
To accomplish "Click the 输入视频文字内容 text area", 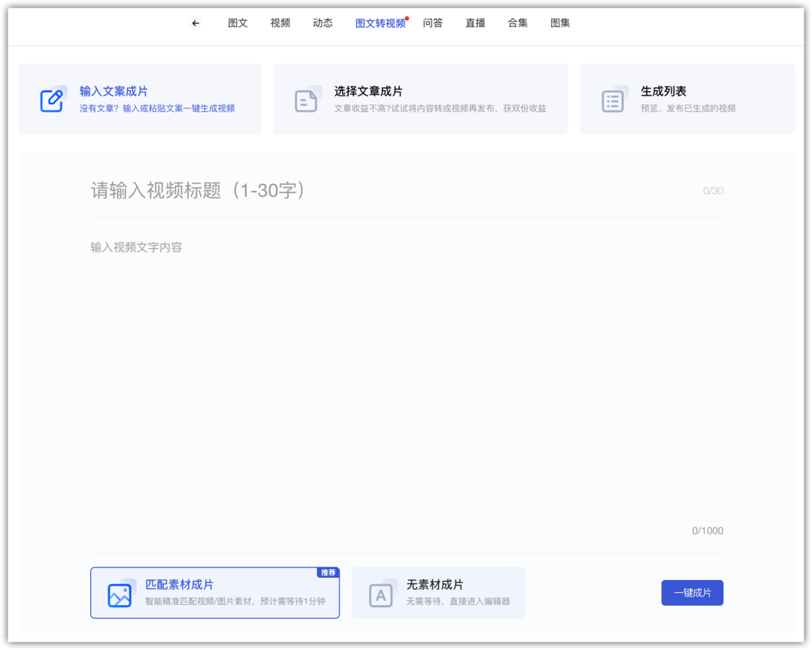I will 406,376.
